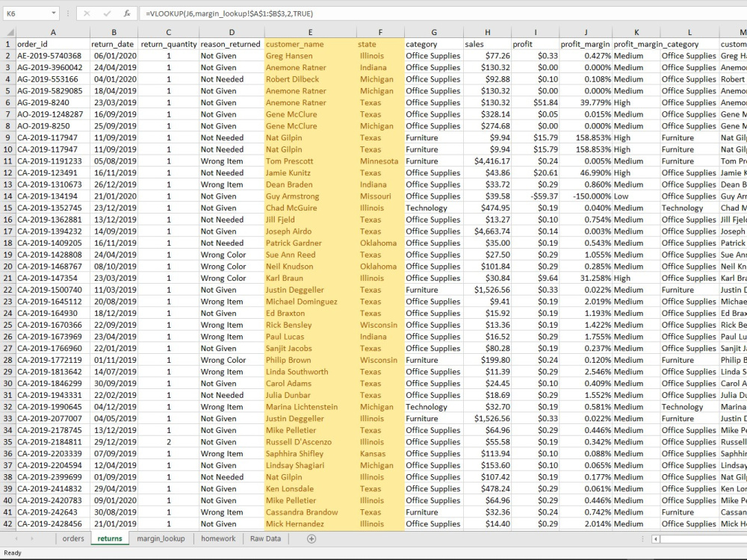Screen dimensions: 747x560
Task: Select column E header
Action: coord(310,32)
